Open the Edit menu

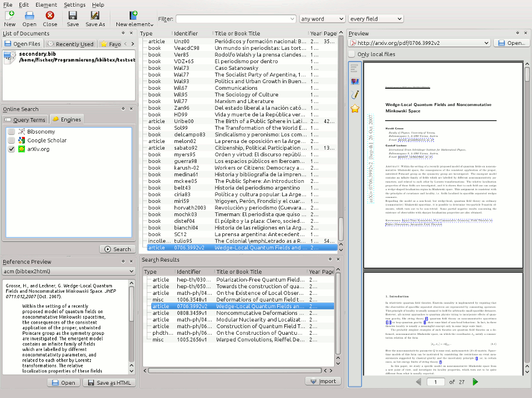point(24,5)
